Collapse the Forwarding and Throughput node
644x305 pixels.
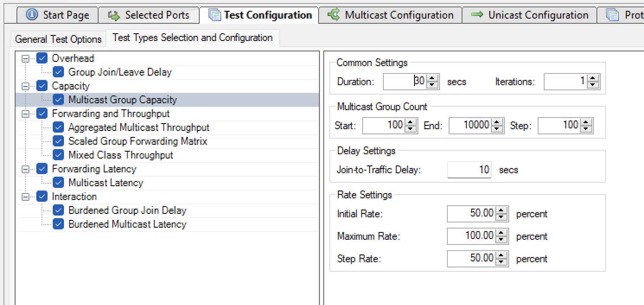tap(26, 113)
